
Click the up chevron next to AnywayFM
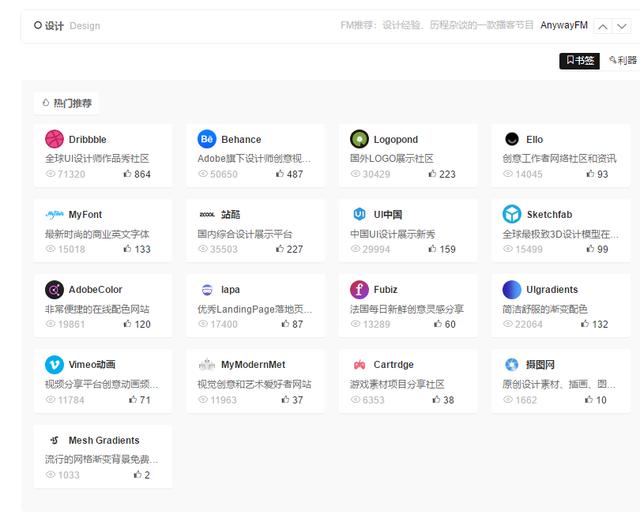[x=602, y=27]
